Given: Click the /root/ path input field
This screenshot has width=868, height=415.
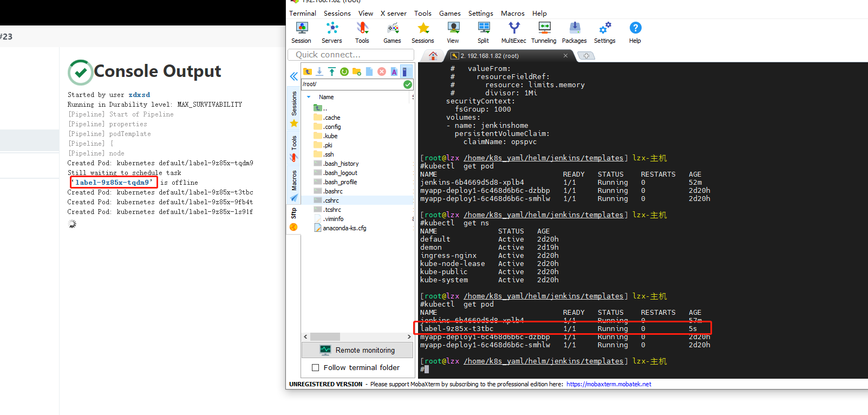Looking at the screenshot, I should tap(352, 85).
